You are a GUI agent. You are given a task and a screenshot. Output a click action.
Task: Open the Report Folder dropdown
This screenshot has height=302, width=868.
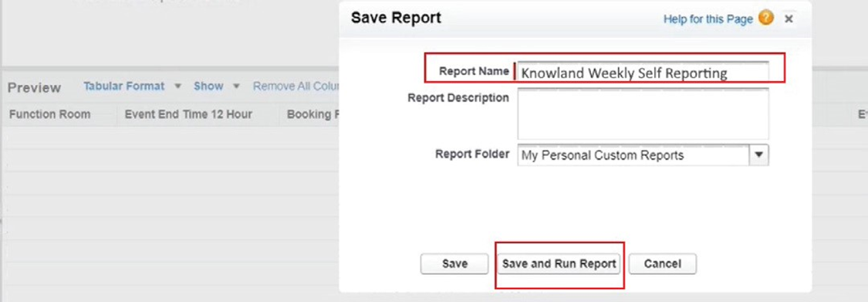tap(643, 155)
